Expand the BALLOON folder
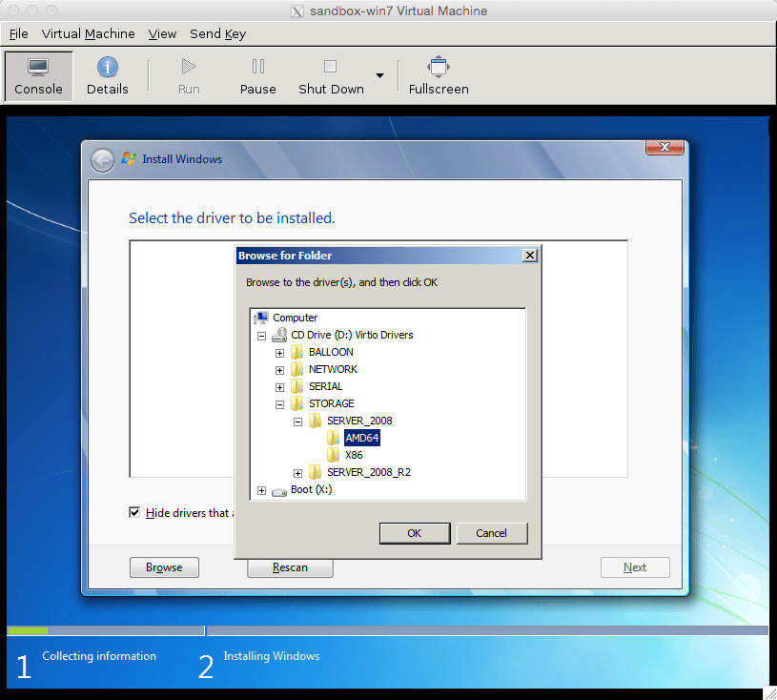 click(x=279, y=354)
